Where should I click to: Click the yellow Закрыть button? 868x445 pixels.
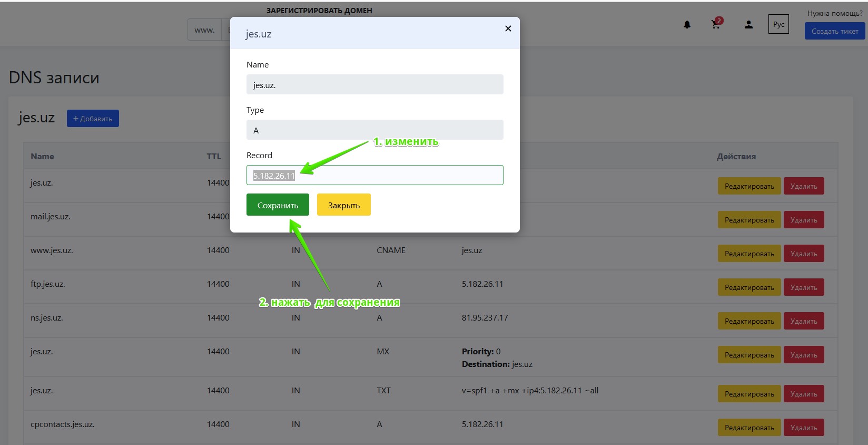(343, 205)
